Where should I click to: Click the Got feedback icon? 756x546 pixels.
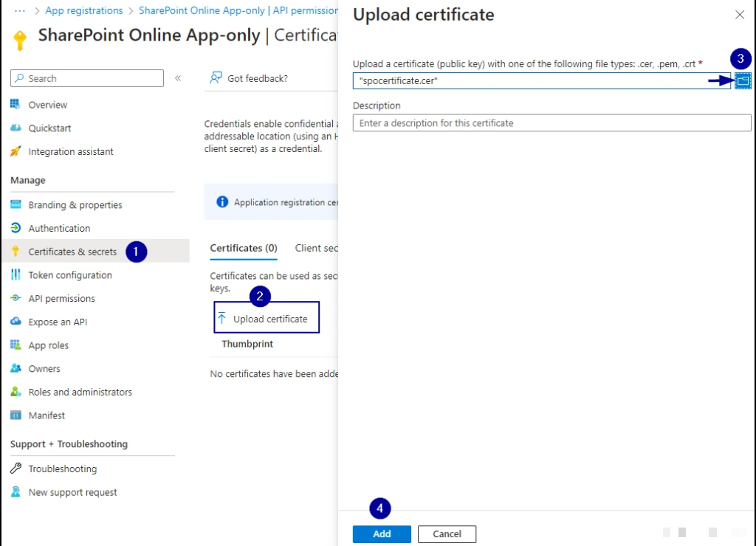[x=216, y=78]
